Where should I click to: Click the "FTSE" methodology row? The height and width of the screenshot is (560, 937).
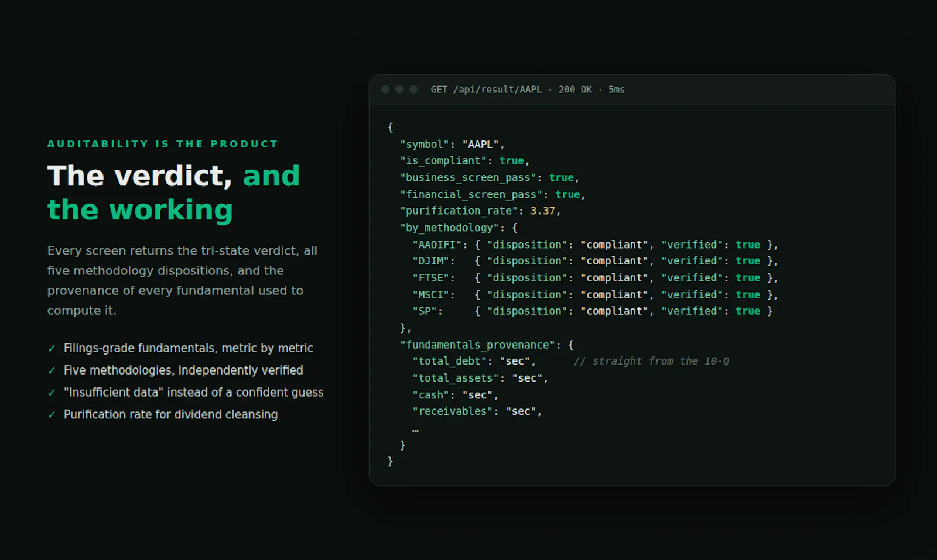(x=596, y=278)
